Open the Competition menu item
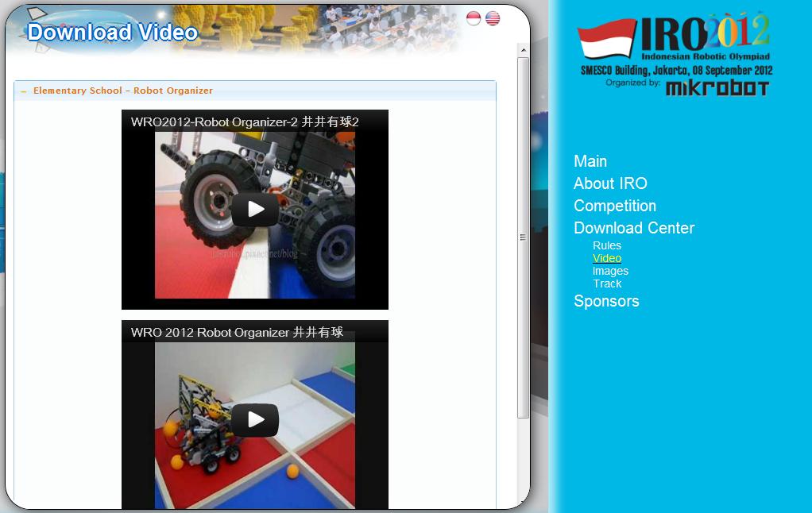 click(615, 206)
